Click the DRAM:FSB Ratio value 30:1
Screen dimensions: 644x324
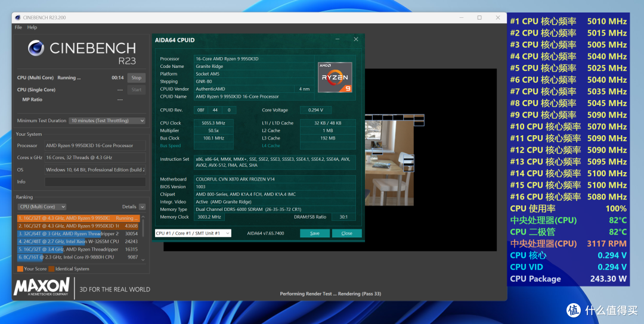[344, 217]
